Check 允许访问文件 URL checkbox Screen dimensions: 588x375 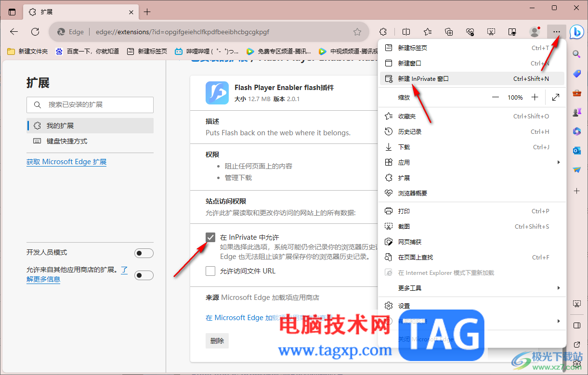(x=210, y=271)
